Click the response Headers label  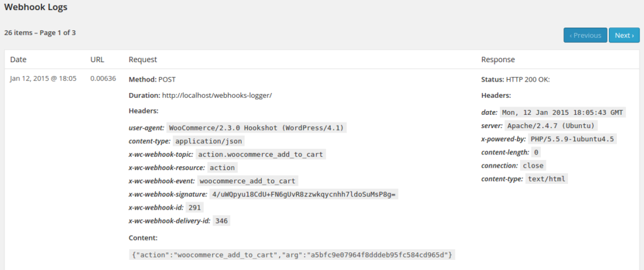[x=496, y=95]
